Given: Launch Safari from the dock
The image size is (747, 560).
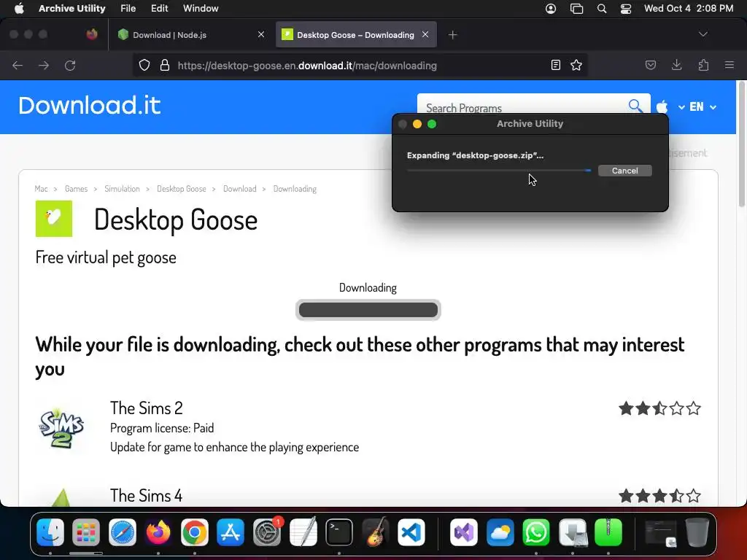Looking at the screenshot, I should (x=123, y=532).
